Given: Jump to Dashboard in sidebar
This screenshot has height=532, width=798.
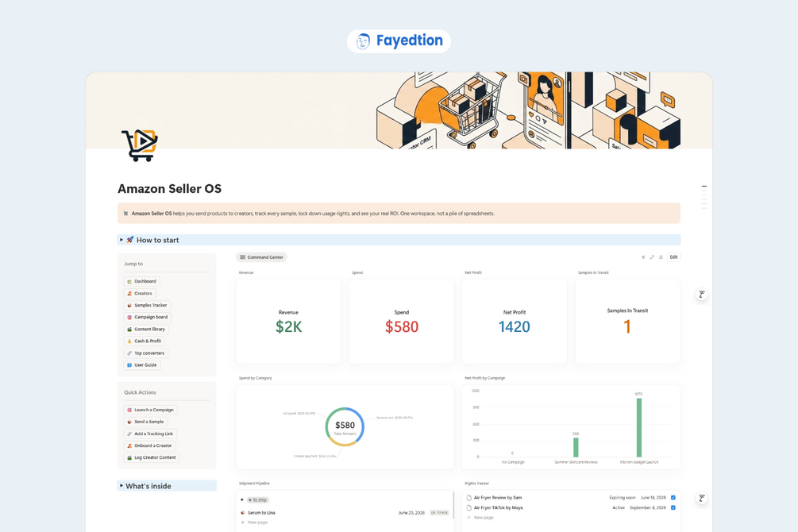Looking at the screenshot, I should click(141, 281).
